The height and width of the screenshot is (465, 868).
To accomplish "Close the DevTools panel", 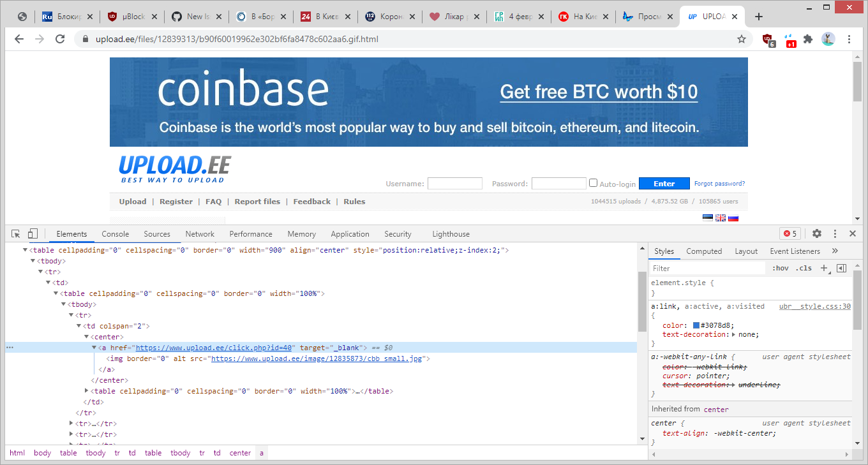I will [853, 234].
